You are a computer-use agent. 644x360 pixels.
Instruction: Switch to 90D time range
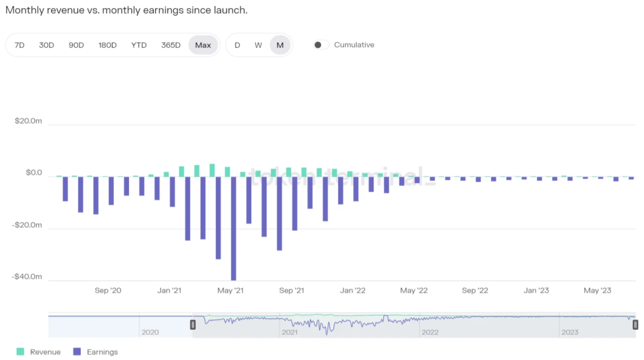76,45
